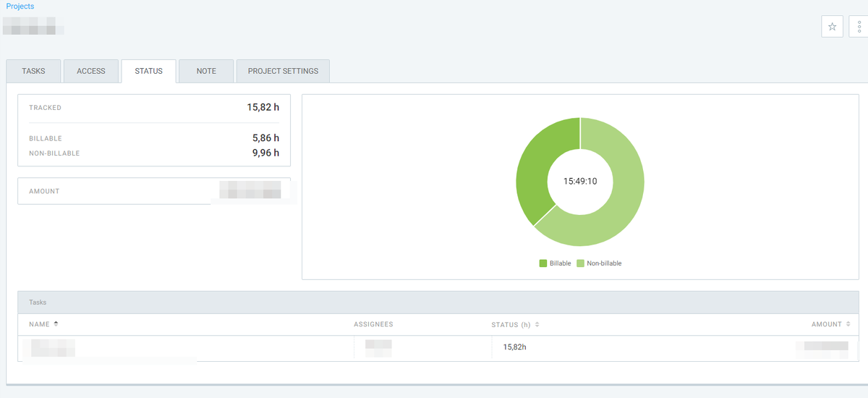Toggle Non-billable legend swatch in chart

pyautogui.click(x=580, y=263)
